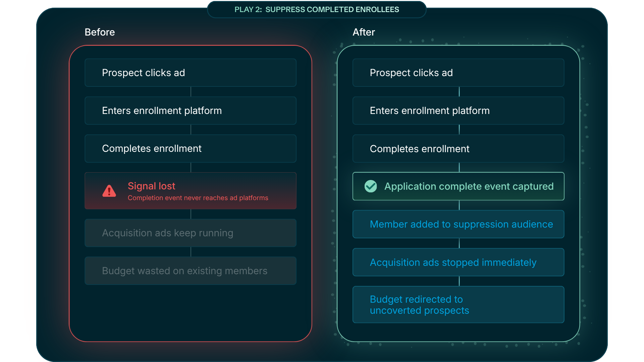Select Prospect clicks ad in After panel
The width and height of the screenshot is (644, 362).
(458, 73)
